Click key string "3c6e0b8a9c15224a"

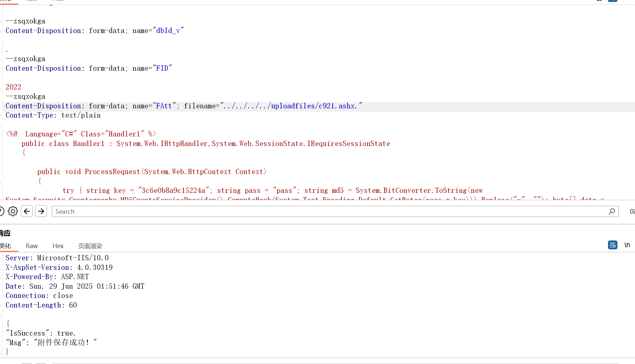[x=173, y=190]
